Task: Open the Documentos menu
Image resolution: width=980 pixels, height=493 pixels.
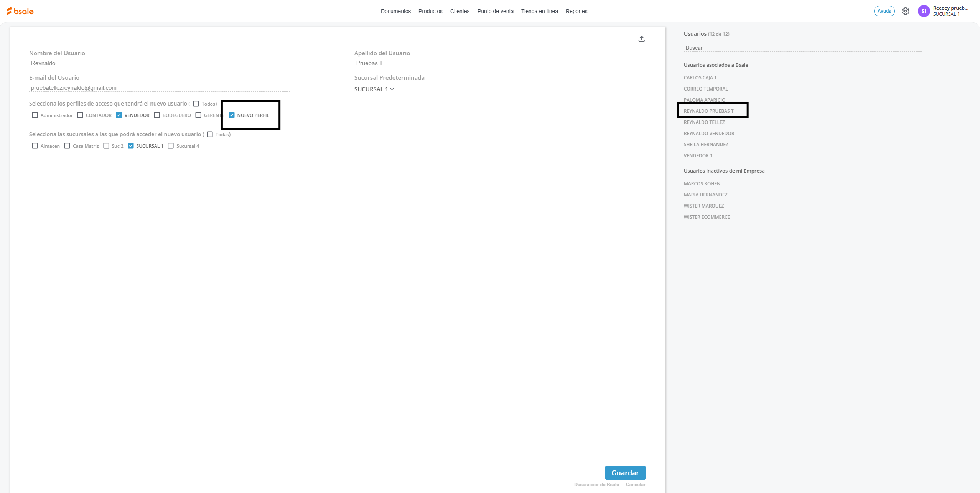Action: click(395, 11)
